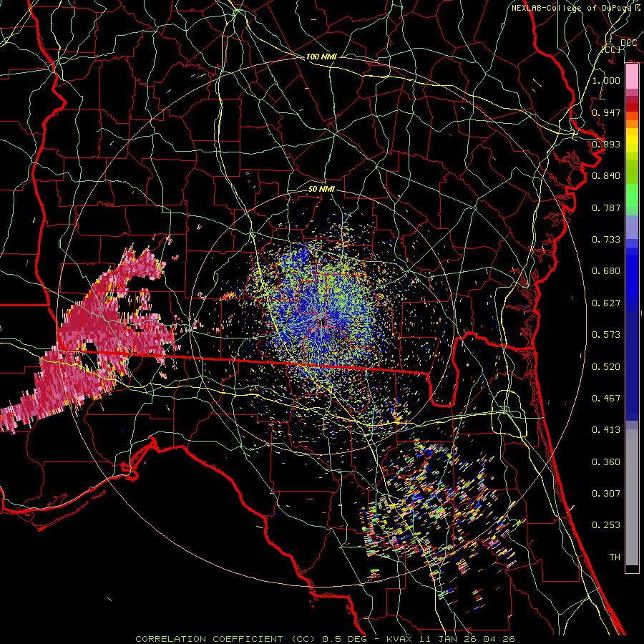The image size is (644, 644).
Task: Click the 0.307 legend value
Action: tap(606, 494)
